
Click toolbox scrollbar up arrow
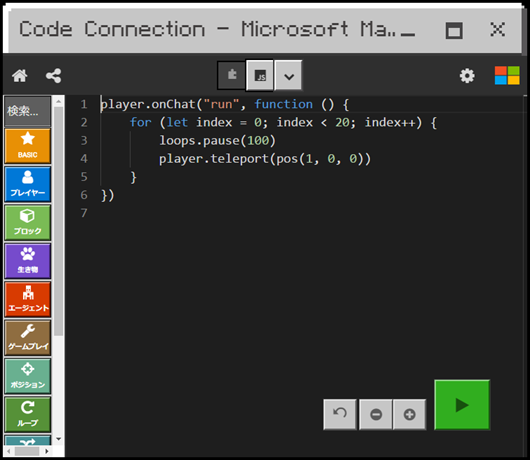point(58,101)
